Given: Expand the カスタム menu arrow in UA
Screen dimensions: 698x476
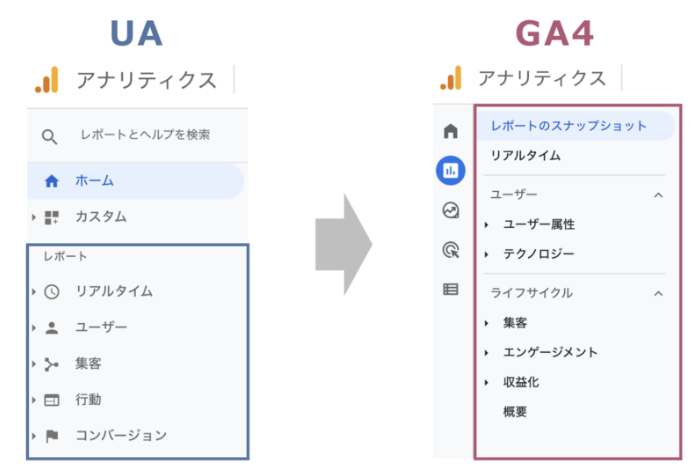Looking at the screenshot, I should click(x=33, y=217).
